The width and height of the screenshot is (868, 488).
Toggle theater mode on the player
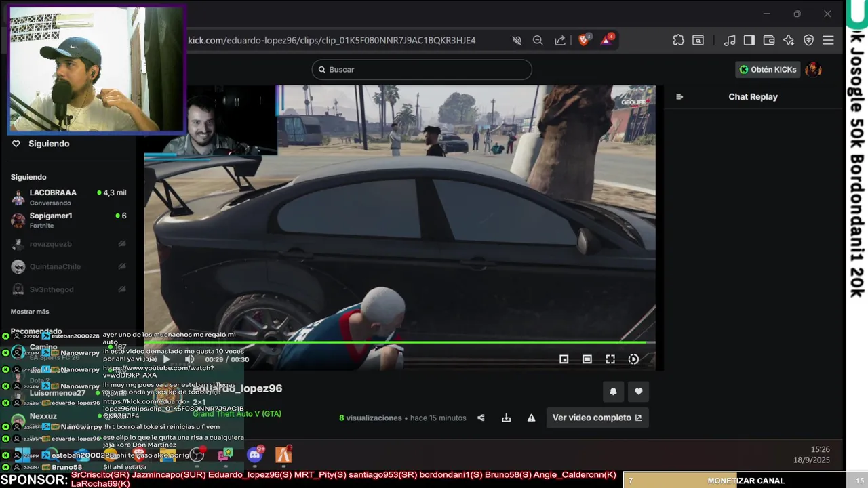(587, 359)
